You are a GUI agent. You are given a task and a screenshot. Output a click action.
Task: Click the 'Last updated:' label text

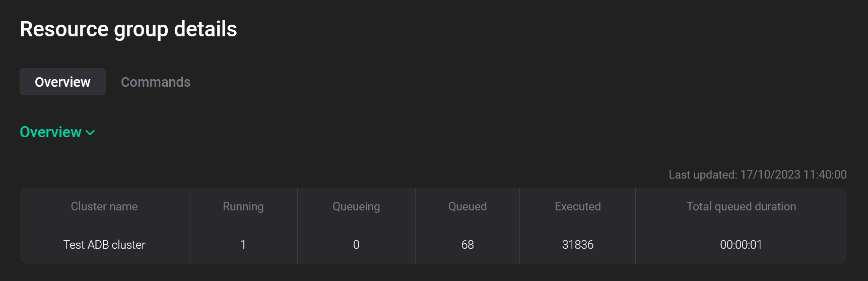click(x=702, y=175)
